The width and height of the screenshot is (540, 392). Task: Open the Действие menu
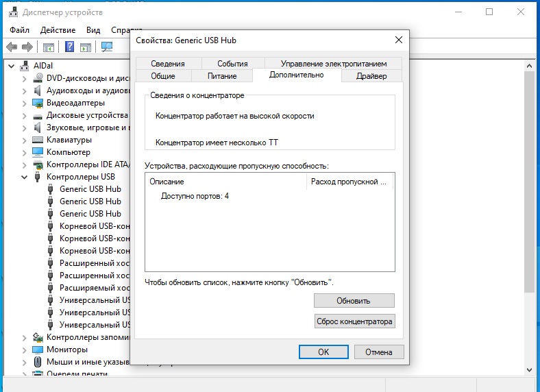[58, 30]
